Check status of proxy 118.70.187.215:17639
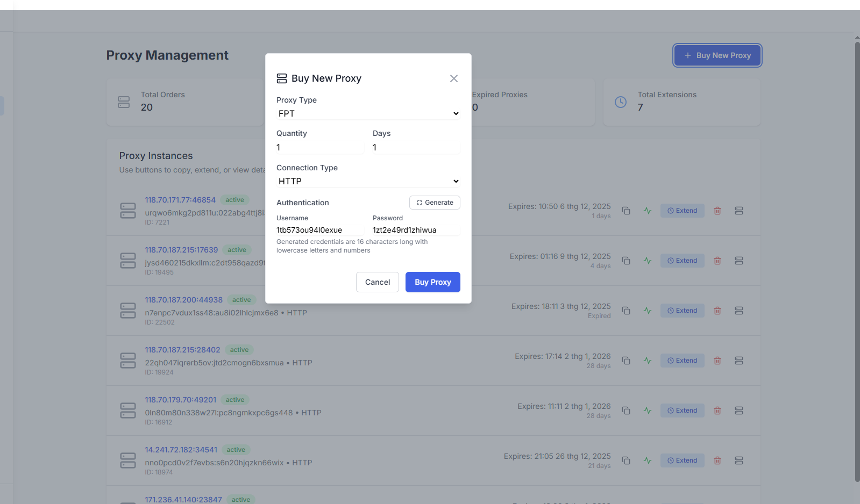 pyautogui.click(x=648, y=261)
